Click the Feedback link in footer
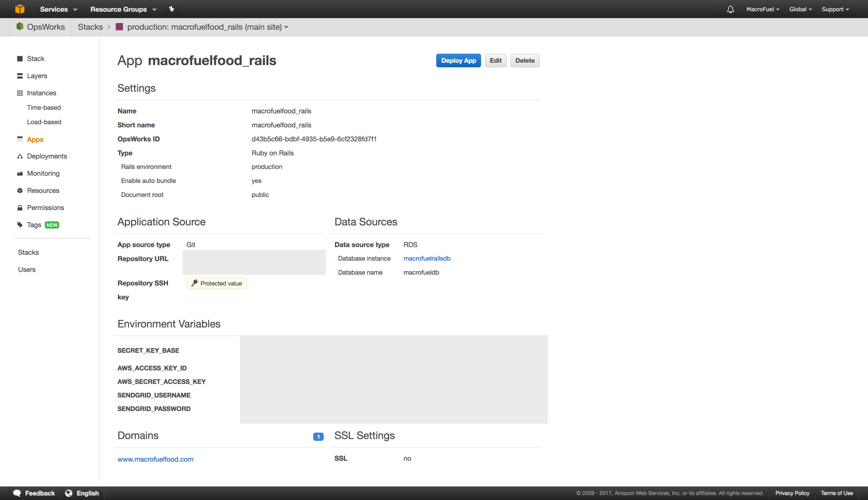The height and width of the screenshot is (500, 868). (x=40, y=493)
